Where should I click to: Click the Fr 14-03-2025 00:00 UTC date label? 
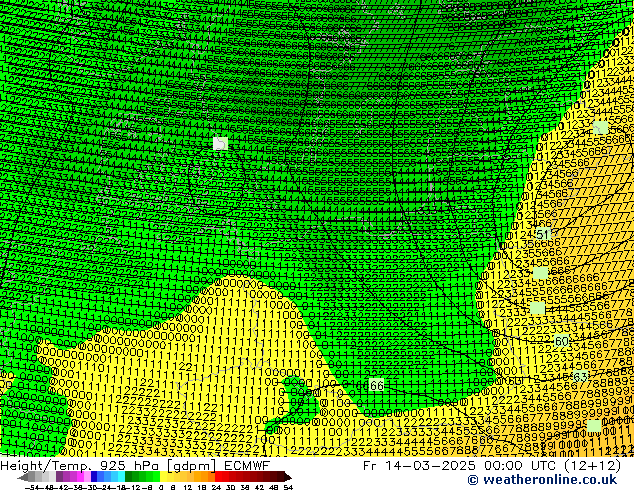coord(492,465)
